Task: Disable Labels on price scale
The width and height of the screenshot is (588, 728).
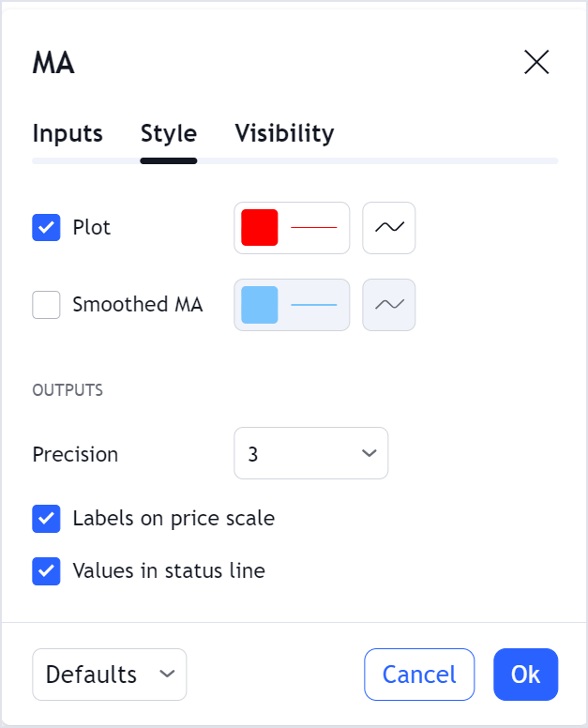Action: coord(47,519)
